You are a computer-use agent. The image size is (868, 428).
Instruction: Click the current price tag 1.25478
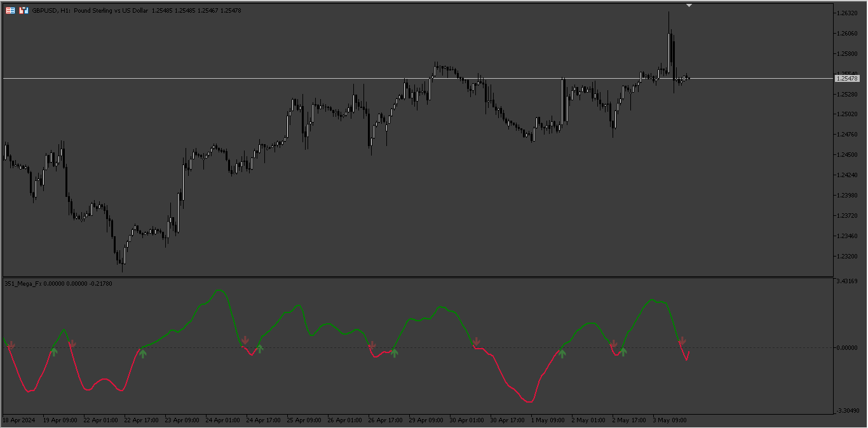(846, 78)
